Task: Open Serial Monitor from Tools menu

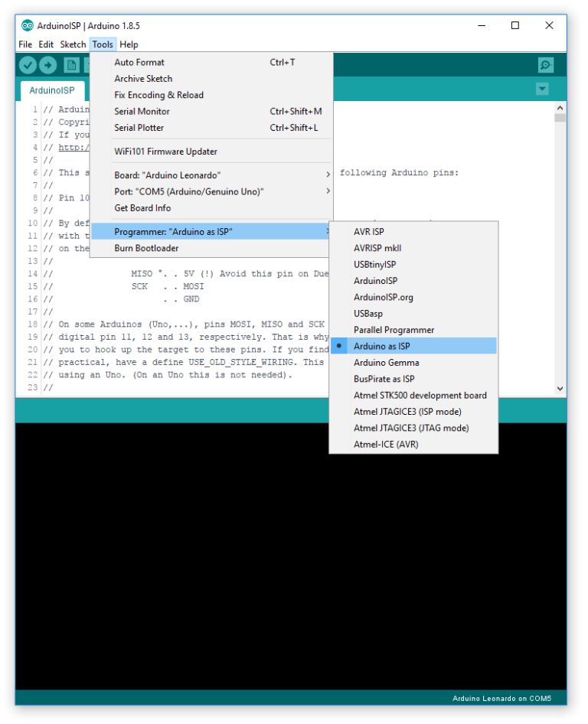Action: (211, 111)
